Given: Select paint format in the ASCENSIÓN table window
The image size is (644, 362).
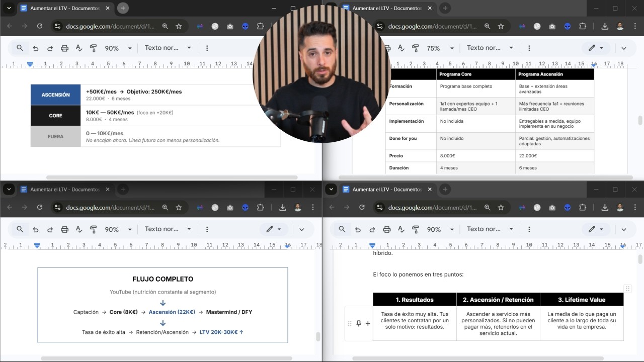Looking at the screenshot, I should pyautogui.click(x=93, y=48).
